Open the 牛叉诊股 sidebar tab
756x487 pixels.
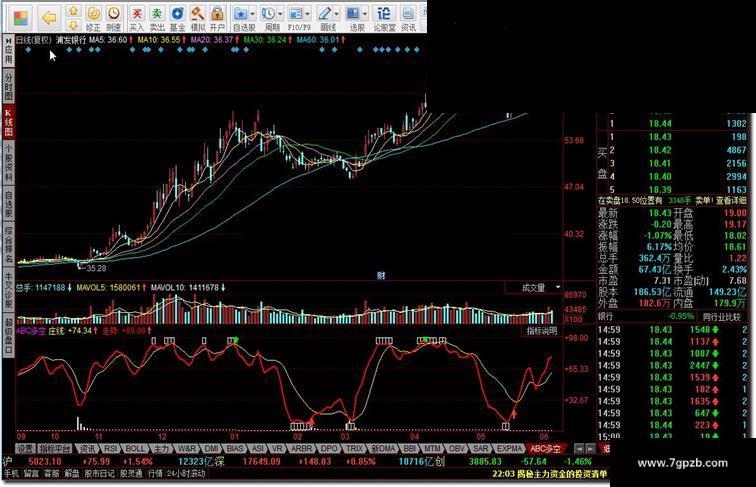[x=8, y=291]
